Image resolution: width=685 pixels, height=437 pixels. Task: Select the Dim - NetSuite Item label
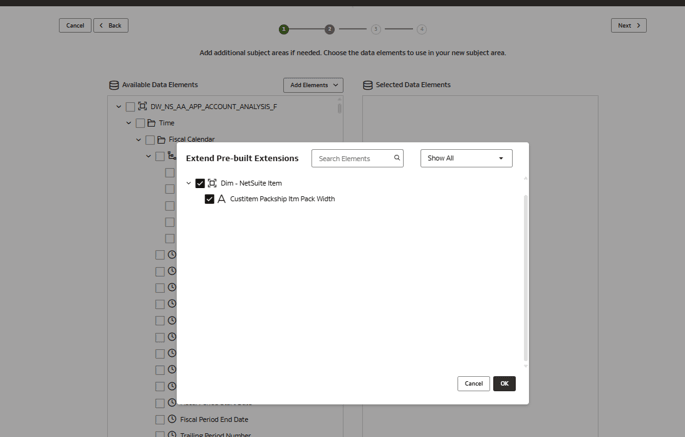pyautogui.click(x=251, y=183)
